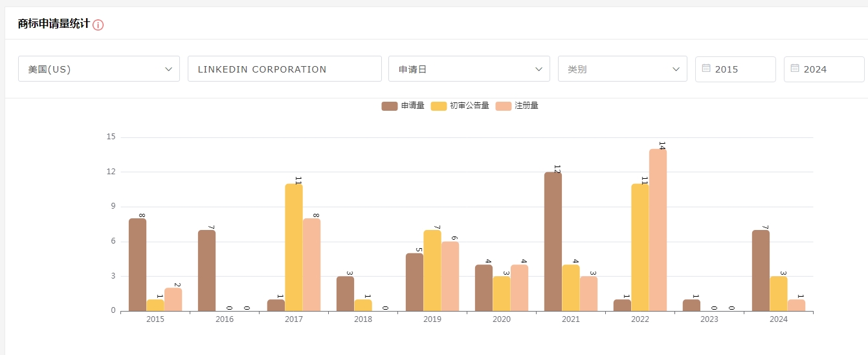Click the LINKEDIN CORPORATION applicant input field
The image size is (868, 355).
pos(284,69)
